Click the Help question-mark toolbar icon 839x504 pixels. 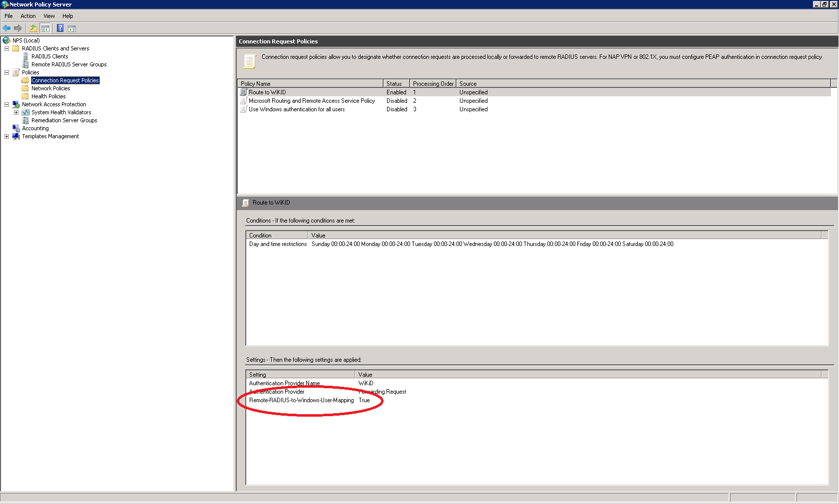click(x=60, y=28)
